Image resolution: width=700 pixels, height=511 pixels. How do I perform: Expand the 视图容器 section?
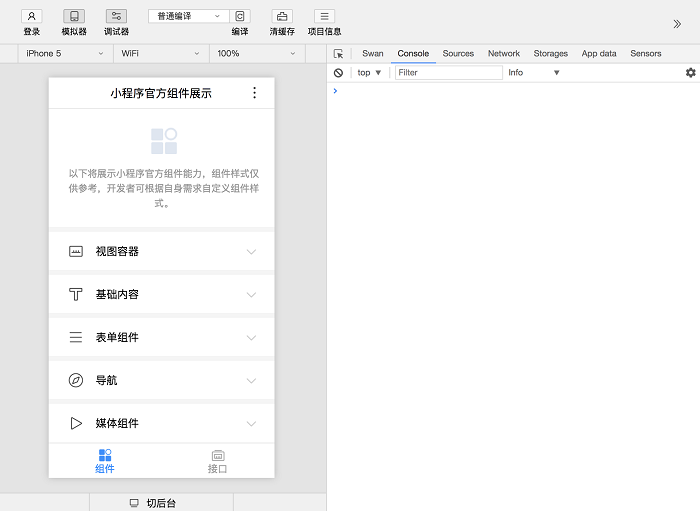[x=162, y=251]
